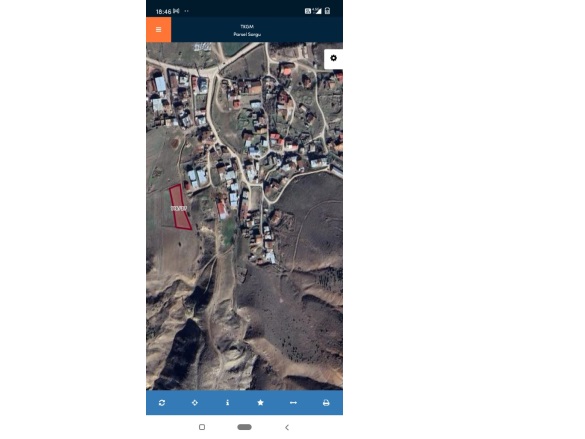Tap the white parcel number label
The width and height of the screenshot is (585, 439).
[179, 208]
